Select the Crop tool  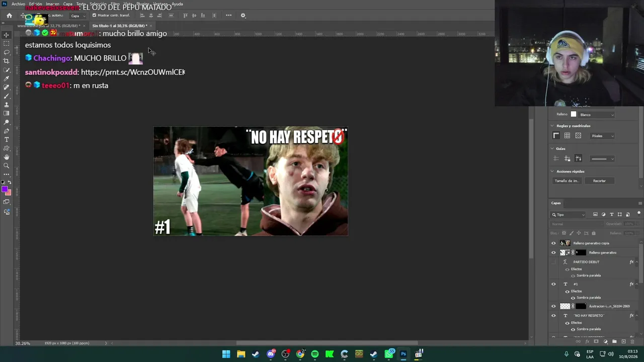tap(7, 61)
